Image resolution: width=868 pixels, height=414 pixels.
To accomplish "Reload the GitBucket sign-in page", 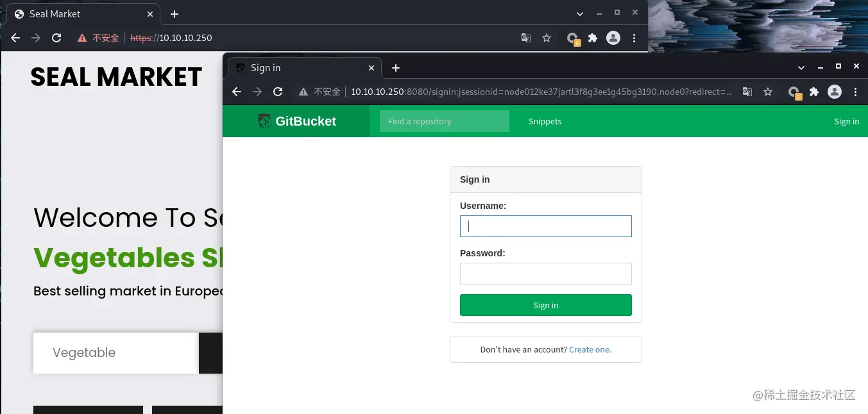I will click(x=278, y=92).
